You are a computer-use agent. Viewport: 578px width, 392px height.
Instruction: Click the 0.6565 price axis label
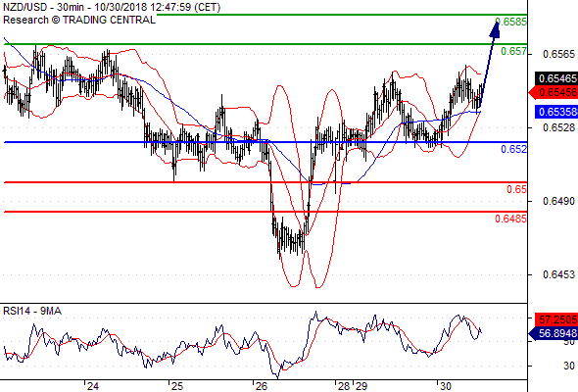click(x=558, y=54)
